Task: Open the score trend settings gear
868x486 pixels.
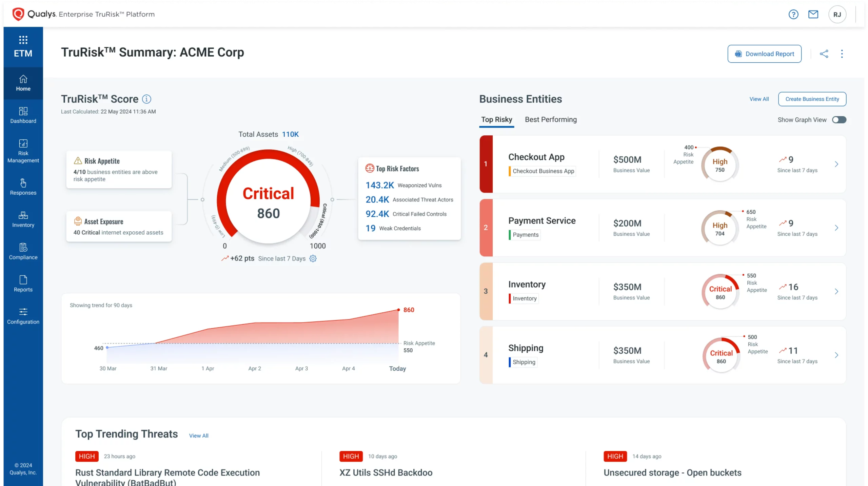Action: point(313,258)
